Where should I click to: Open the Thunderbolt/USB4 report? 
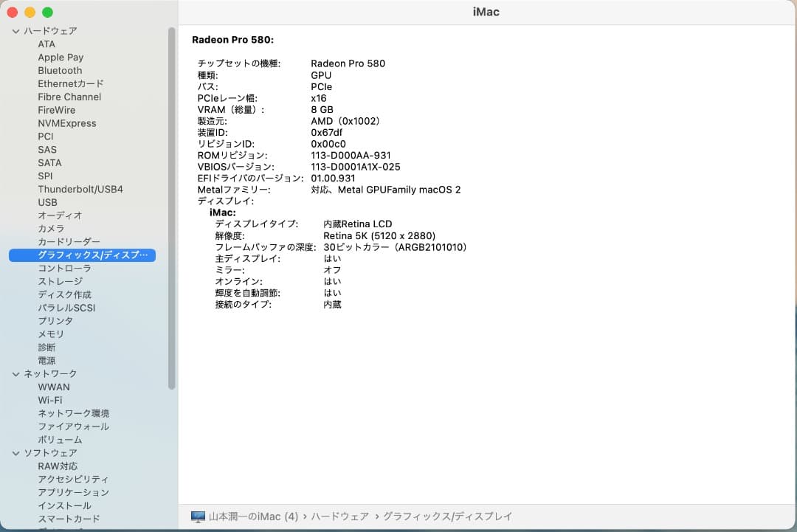click(x=80, y=189)
